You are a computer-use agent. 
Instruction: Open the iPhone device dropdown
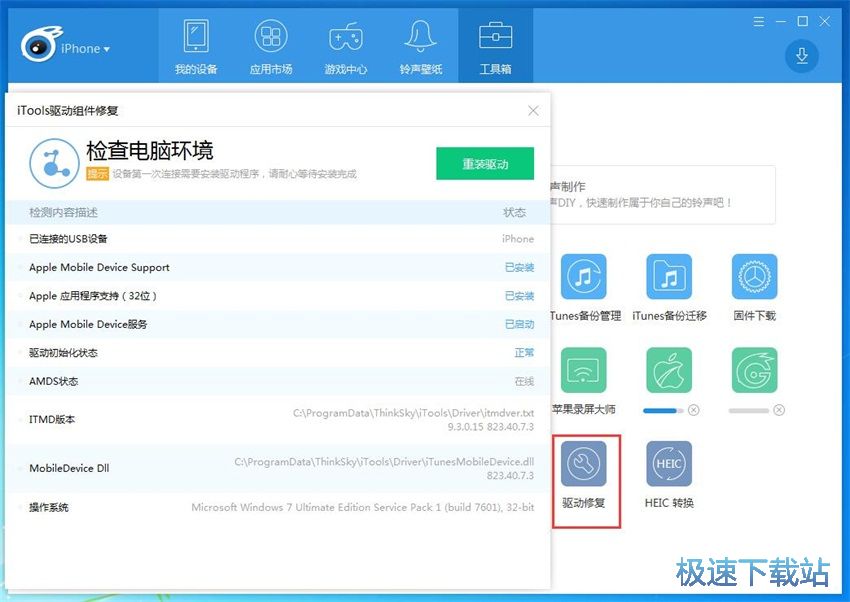(85, 49)
